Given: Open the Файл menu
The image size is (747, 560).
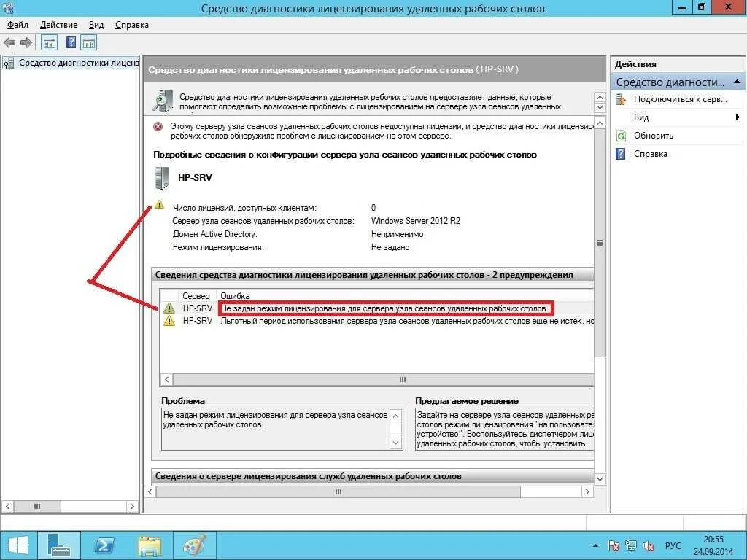Looking at the screenshot, I should tap(18, 25).
